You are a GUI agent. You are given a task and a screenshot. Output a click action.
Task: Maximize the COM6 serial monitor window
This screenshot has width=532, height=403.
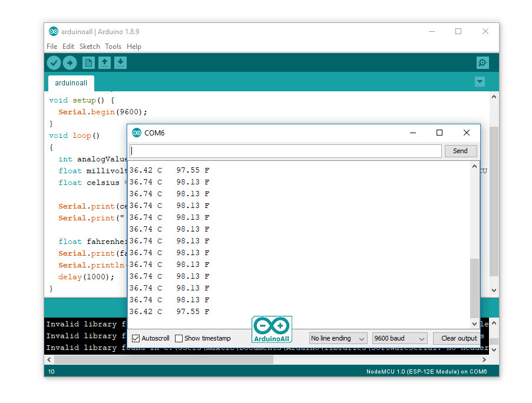point(440,133)
